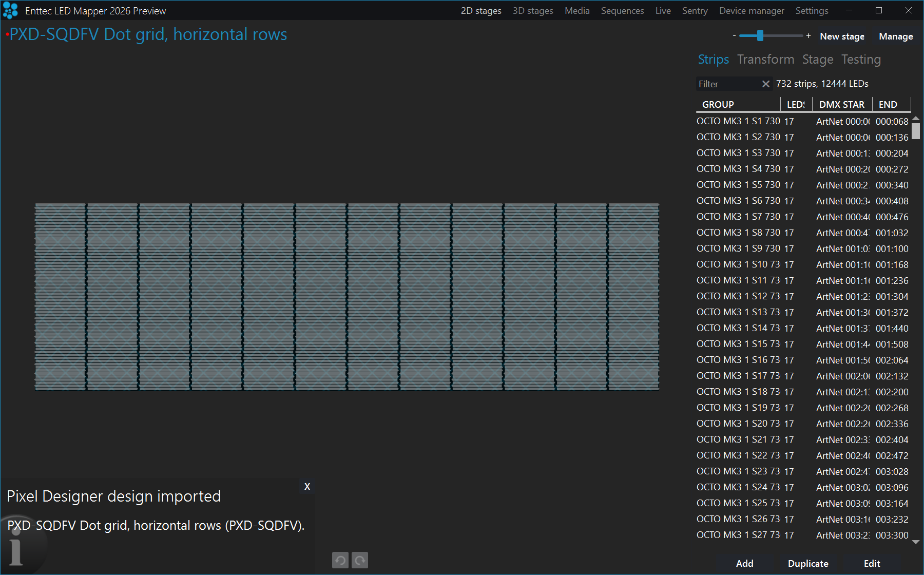This screenshot has width=924, height=575.
Task: Click the Duplicate button
Action: tap(808, 563)
